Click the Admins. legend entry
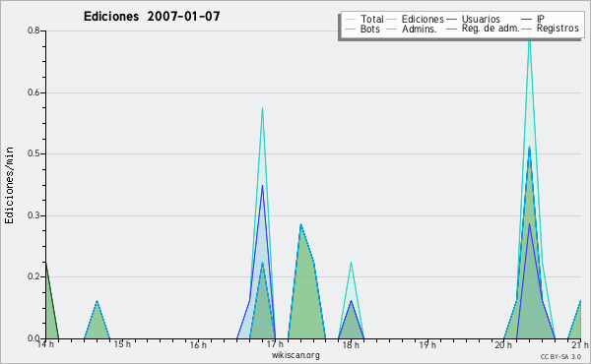Image resolution: width=591 pixels, height=364 pixels. coord(412,29)
